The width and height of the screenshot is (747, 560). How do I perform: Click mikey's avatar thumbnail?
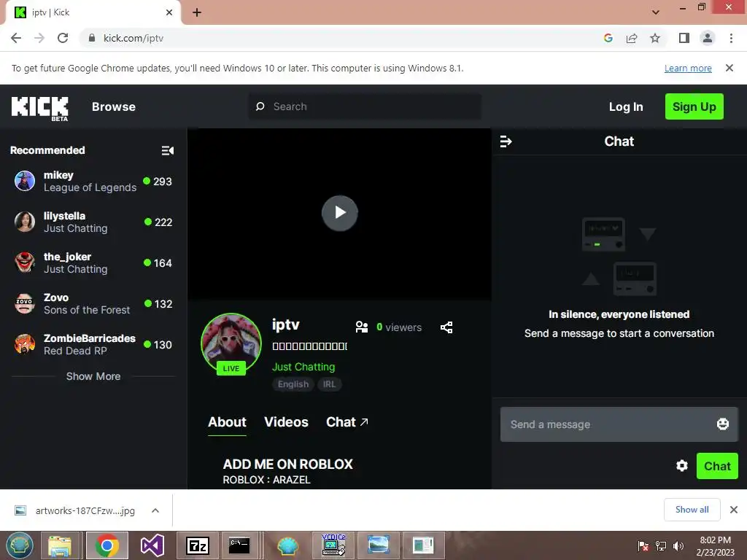tap(25, 182)
